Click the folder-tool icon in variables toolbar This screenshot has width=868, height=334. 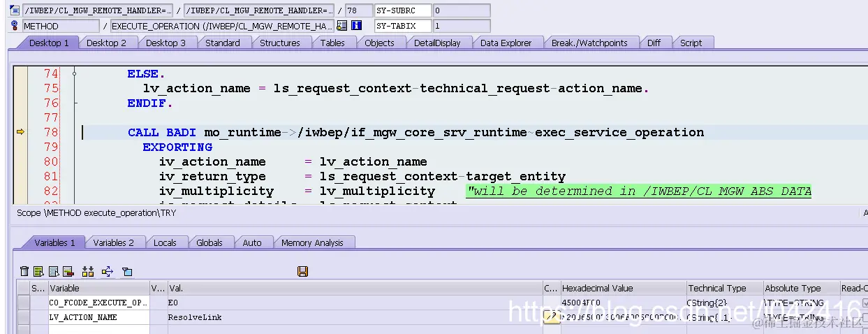point(126,271)
